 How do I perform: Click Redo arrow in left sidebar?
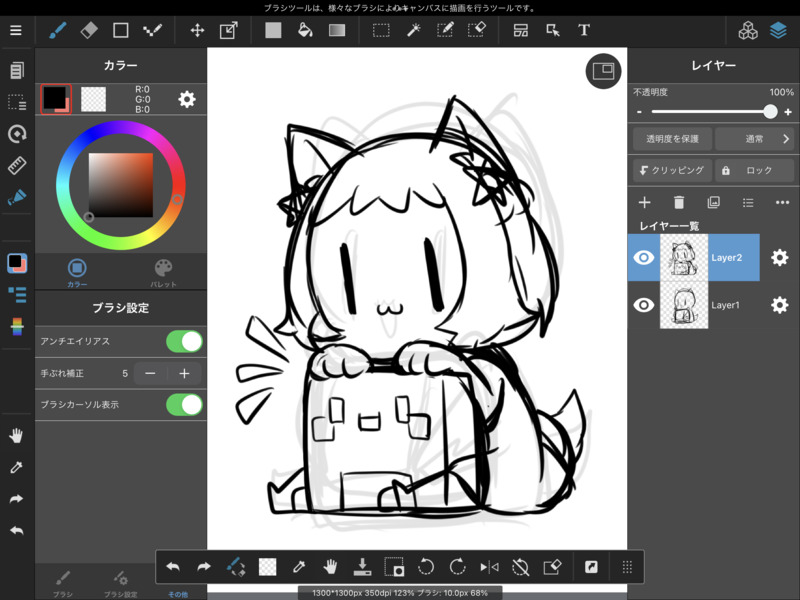[x=16, y=499]
